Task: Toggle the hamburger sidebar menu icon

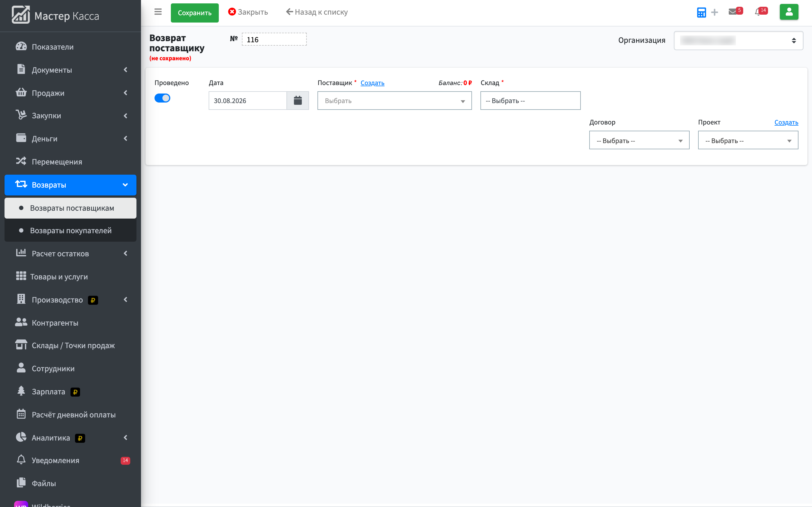Action: tap(158, 12)
